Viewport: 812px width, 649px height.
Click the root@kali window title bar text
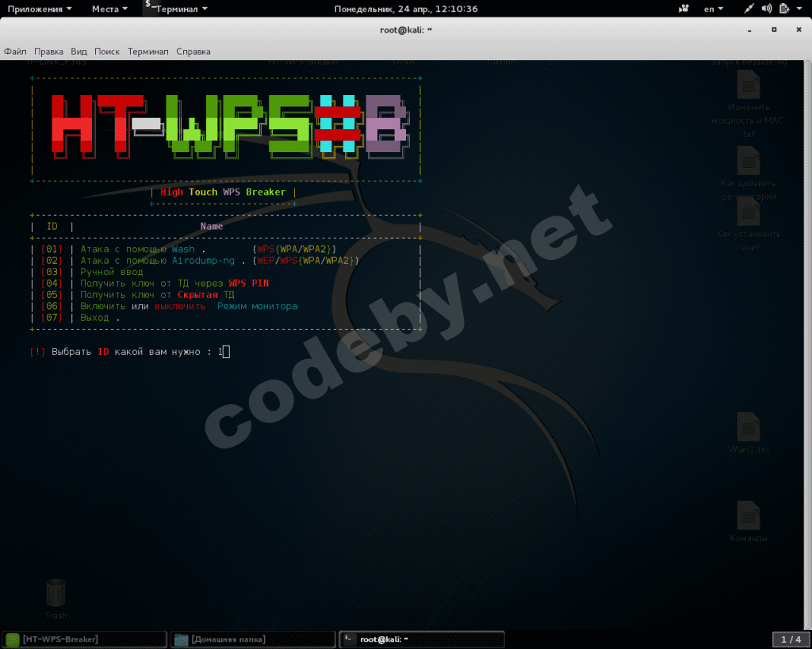point(406,30)
